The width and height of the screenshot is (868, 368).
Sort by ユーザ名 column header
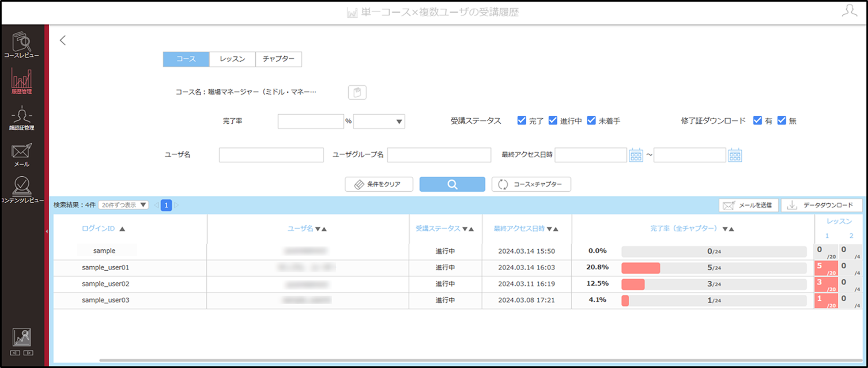pos(307,229)
